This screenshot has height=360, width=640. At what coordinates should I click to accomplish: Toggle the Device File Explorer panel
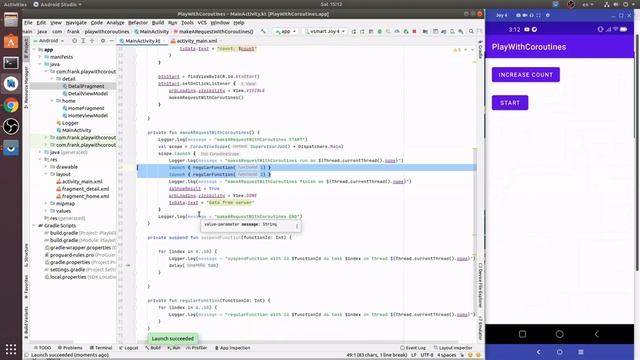[x=480, y=285]
